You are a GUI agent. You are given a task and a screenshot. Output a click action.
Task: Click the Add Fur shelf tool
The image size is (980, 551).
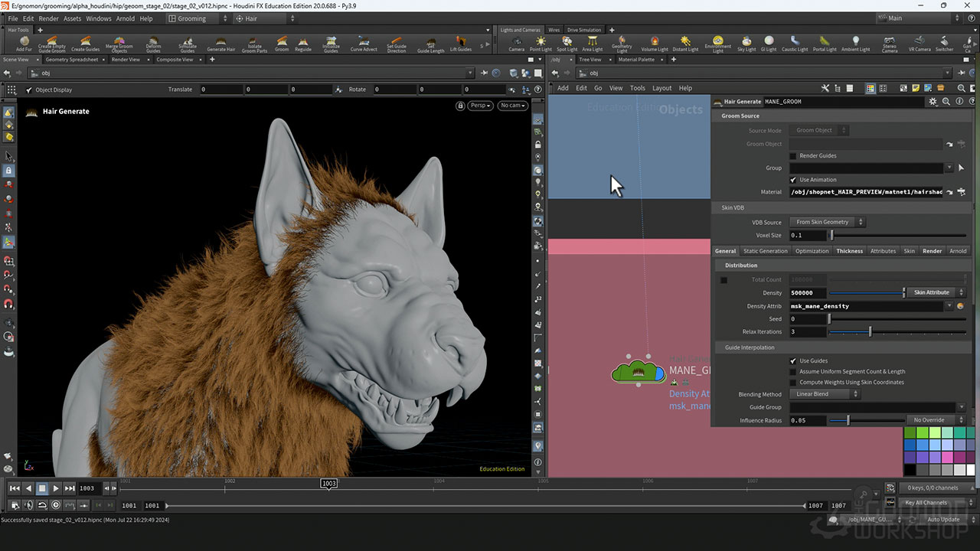pos(24,44)
